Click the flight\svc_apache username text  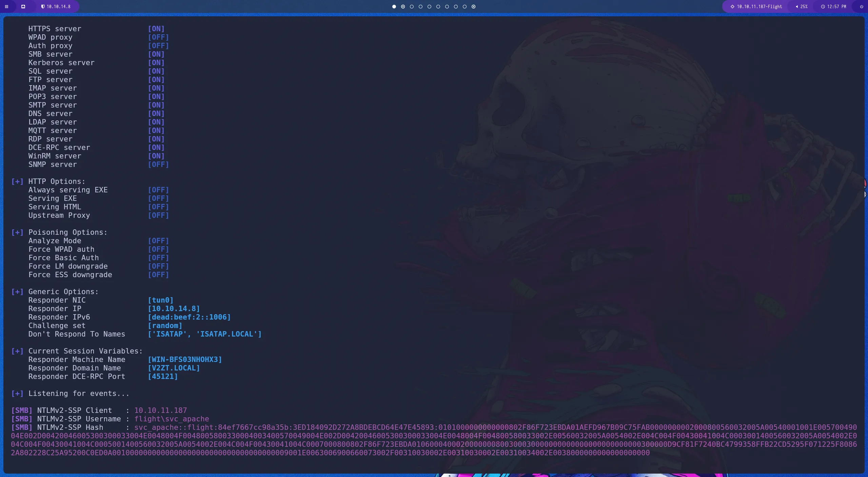tap(172, 419)
